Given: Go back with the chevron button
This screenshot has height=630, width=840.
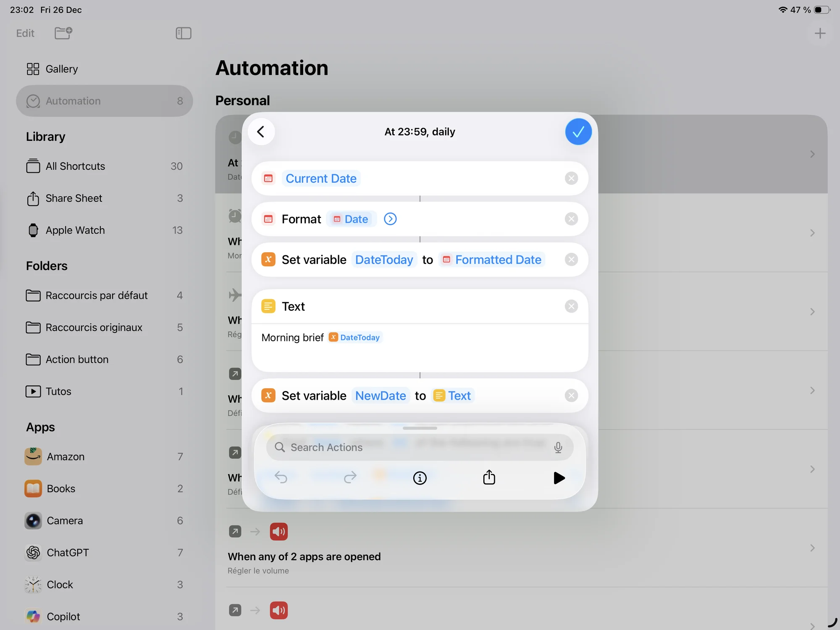Looking at the screenshot, I should [261, 132].
